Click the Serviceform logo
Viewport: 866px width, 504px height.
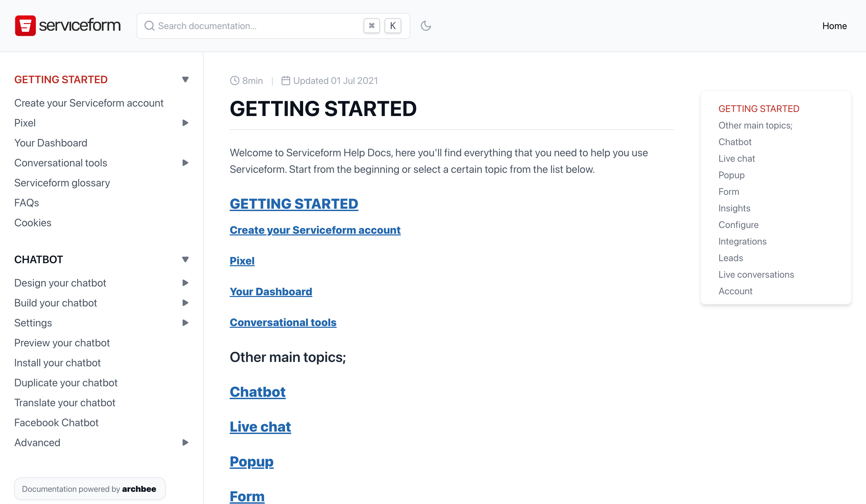click(x=68, y=26)
